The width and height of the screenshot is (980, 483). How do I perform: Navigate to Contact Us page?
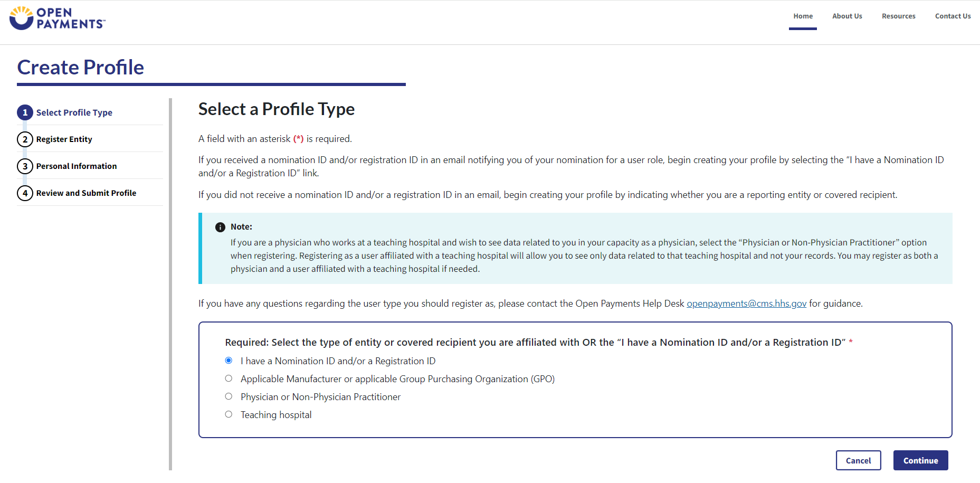953,16
